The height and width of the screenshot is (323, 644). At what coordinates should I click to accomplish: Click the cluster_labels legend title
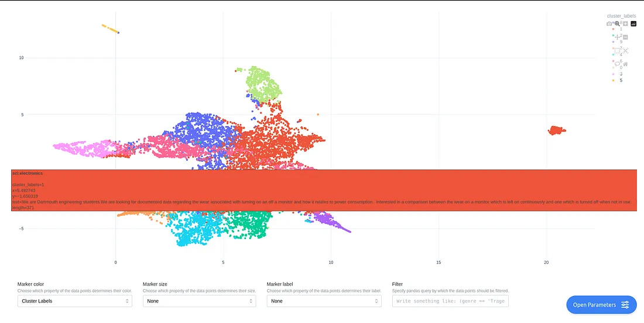(x=621, y=16)
